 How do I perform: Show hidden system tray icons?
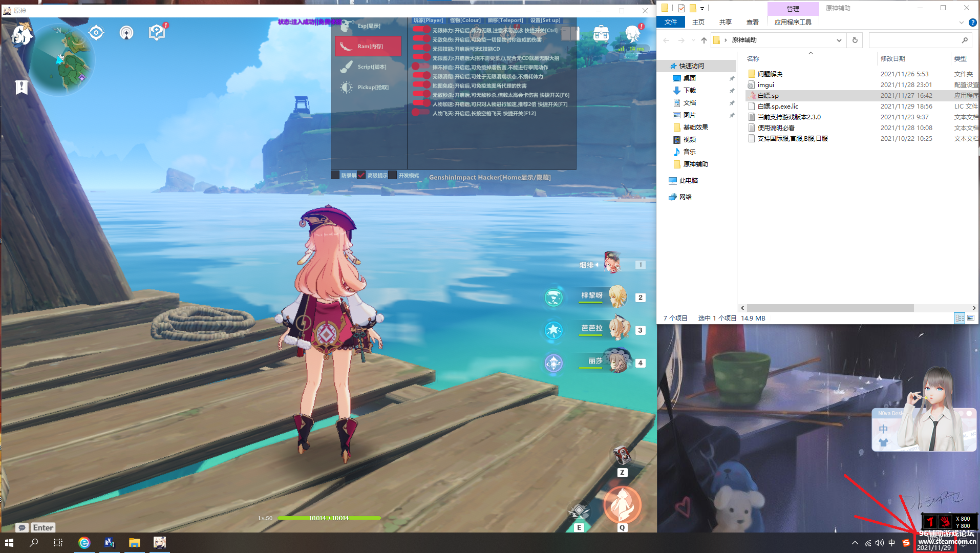[855, 543]
